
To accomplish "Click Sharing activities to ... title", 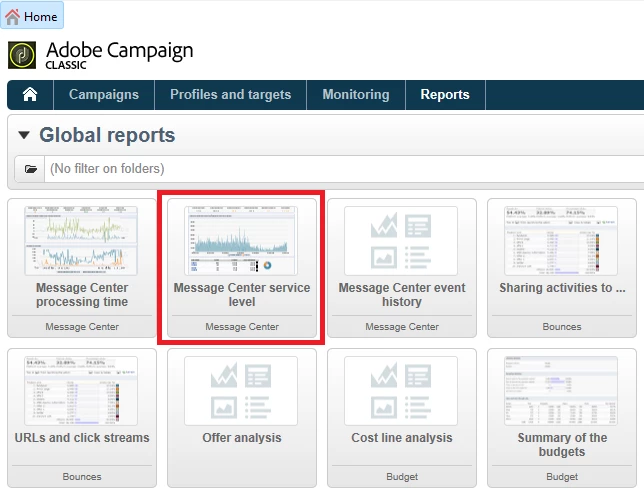I will tap(562, 287).
